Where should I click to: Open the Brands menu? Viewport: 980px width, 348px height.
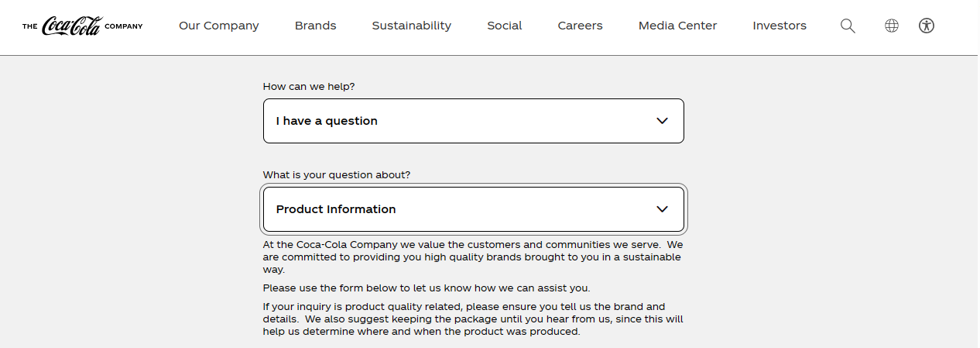click(315, 26)
